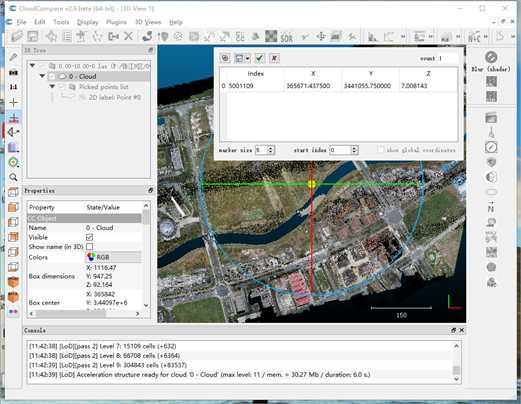Enable Show name (in 3D) checkbox
521x404 pixels.
point(89,247)
